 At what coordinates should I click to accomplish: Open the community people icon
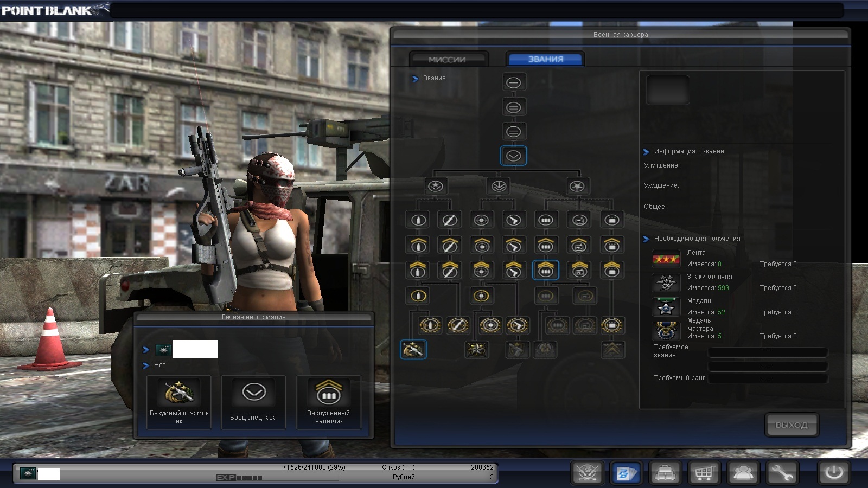(x=742, y=473)
